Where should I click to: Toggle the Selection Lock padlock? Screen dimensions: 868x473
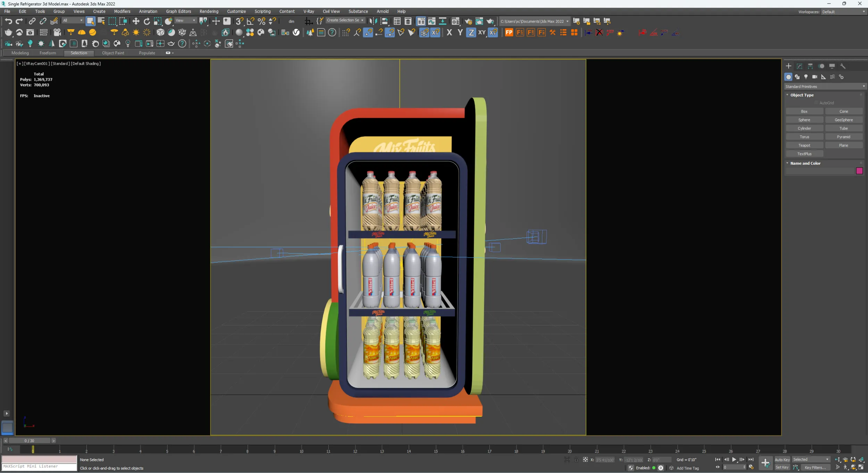coord(576,460)
